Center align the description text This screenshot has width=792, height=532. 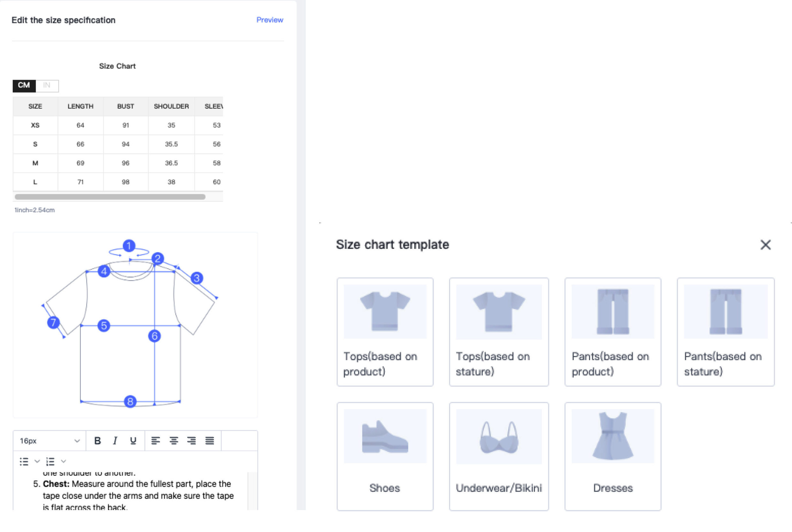point(174,440)
